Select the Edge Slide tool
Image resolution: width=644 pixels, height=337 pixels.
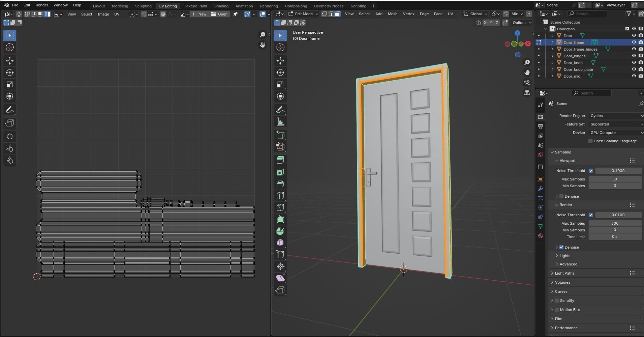coord(280,255)
